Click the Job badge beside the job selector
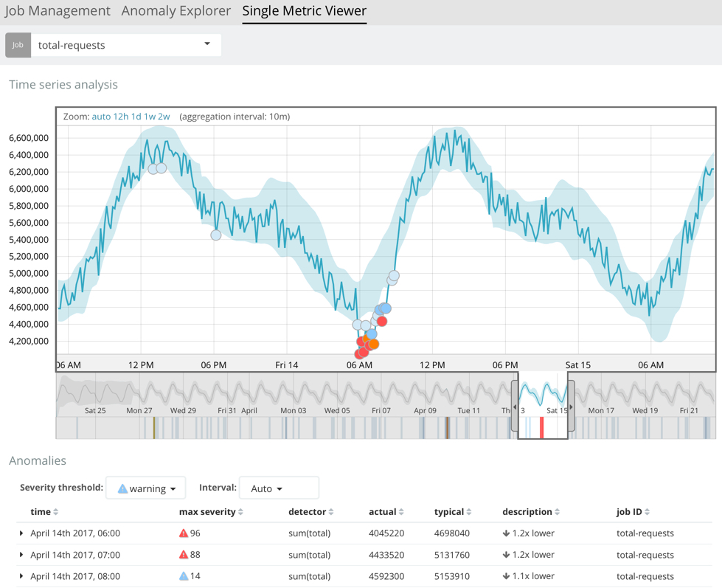This screenshot has width=722, height=588. pyautogui.click(x=18, y=45)
